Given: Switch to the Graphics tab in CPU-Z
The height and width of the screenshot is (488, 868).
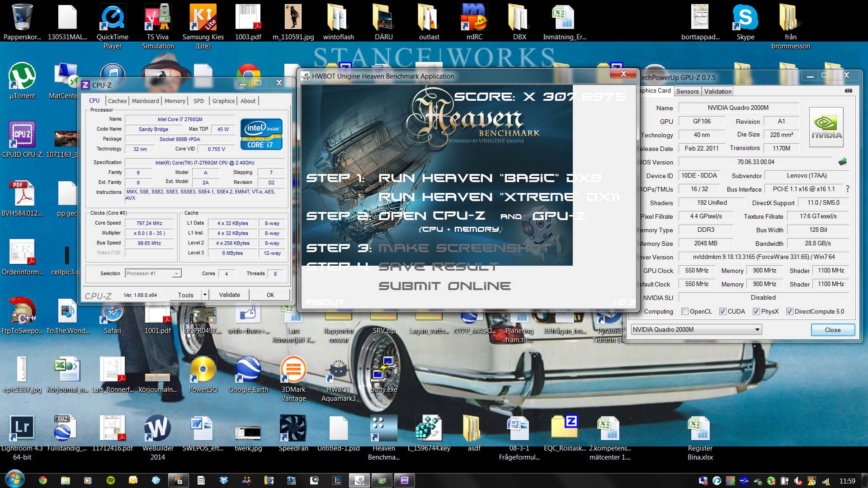Looking at the screenshot, I should [x=224, y=101].
